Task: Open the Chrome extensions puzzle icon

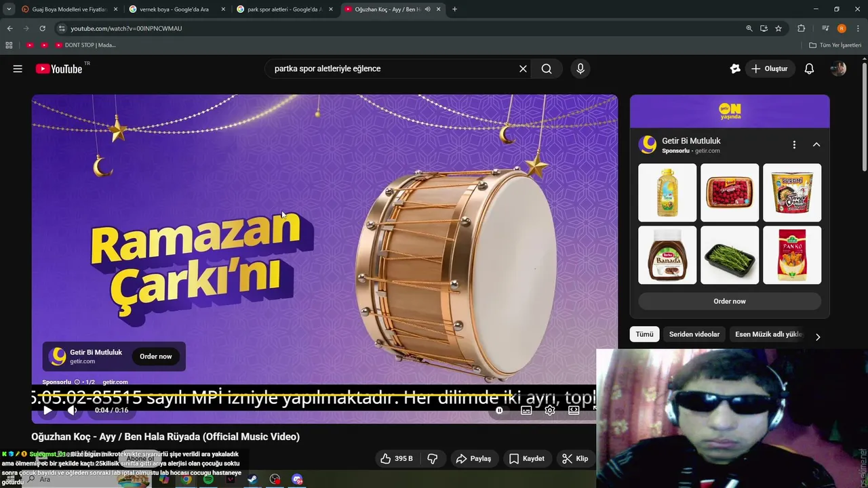Action: [802, 28]
